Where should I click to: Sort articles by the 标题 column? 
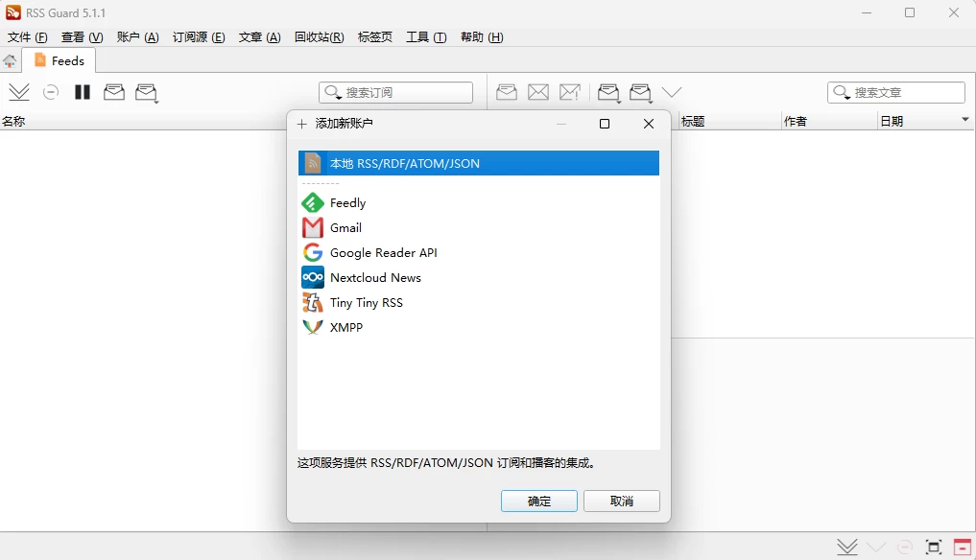tap(693, 122)
